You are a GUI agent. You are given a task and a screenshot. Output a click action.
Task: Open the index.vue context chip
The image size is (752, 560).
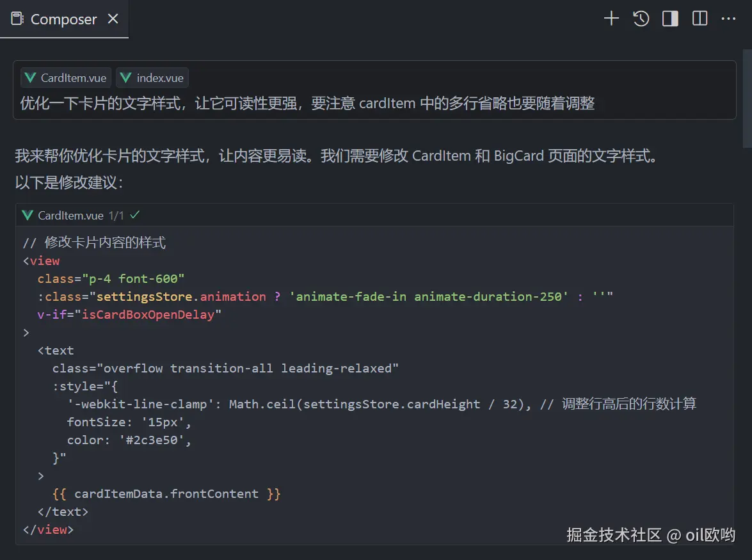[152, 78]
